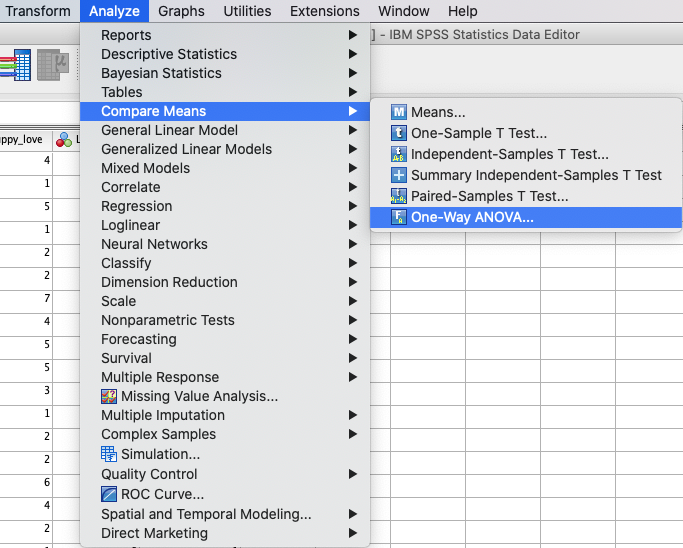This screenshot has width=683, height=548.
Task: Expand the Classify submenu
Action: [225, 263]
